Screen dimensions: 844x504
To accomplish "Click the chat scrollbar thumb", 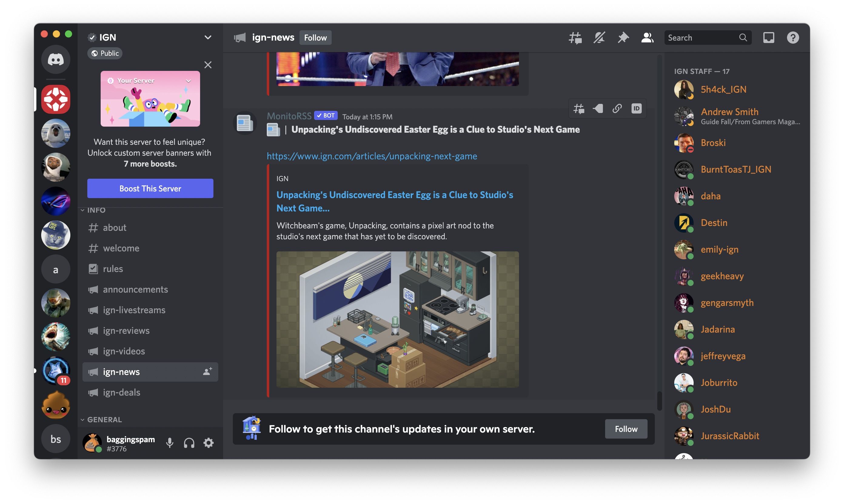I will pos(659,401).
